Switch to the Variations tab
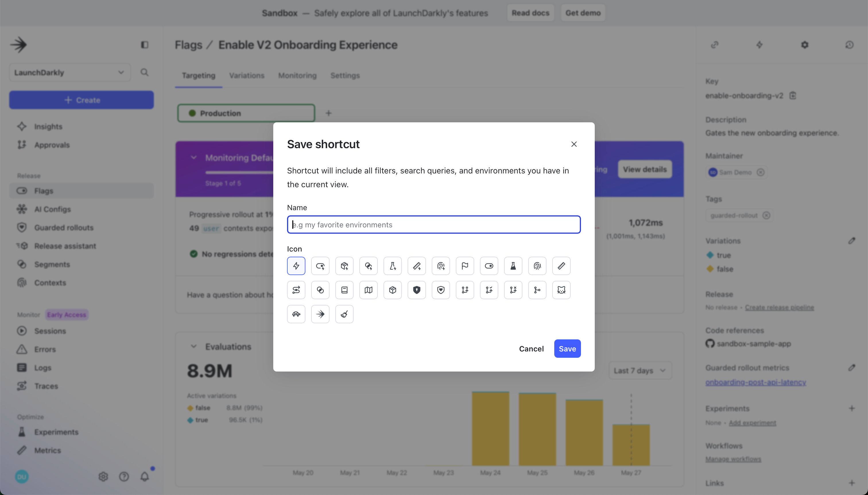 click(x=247, y=76)
